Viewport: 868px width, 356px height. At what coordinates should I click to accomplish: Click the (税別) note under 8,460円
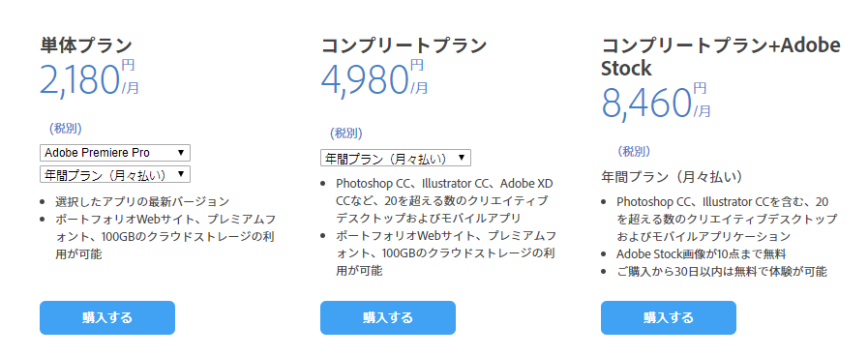pyautogui.click(x=634, y=151)
